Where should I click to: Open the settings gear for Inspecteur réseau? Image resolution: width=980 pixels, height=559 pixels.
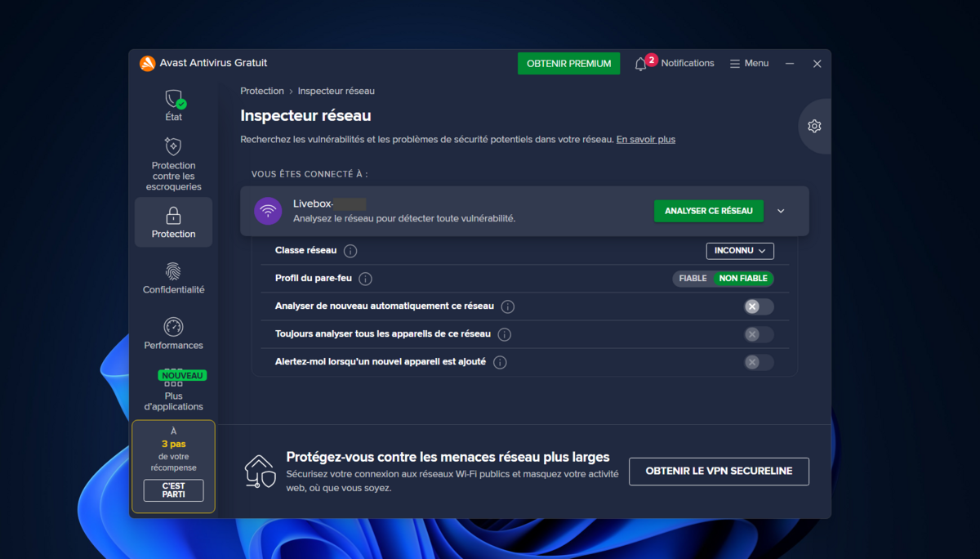point(814,126)
